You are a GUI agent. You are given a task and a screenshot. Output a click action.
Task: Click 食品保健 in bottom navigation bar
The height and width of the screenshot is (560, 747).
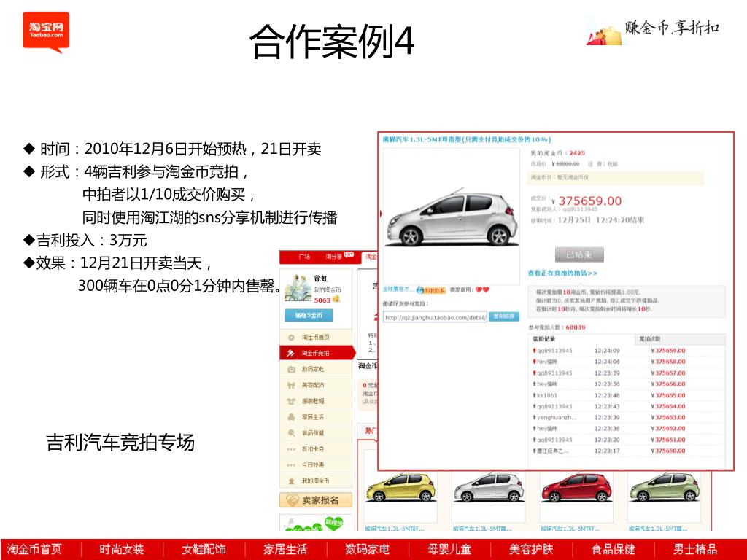pos(613,550)
